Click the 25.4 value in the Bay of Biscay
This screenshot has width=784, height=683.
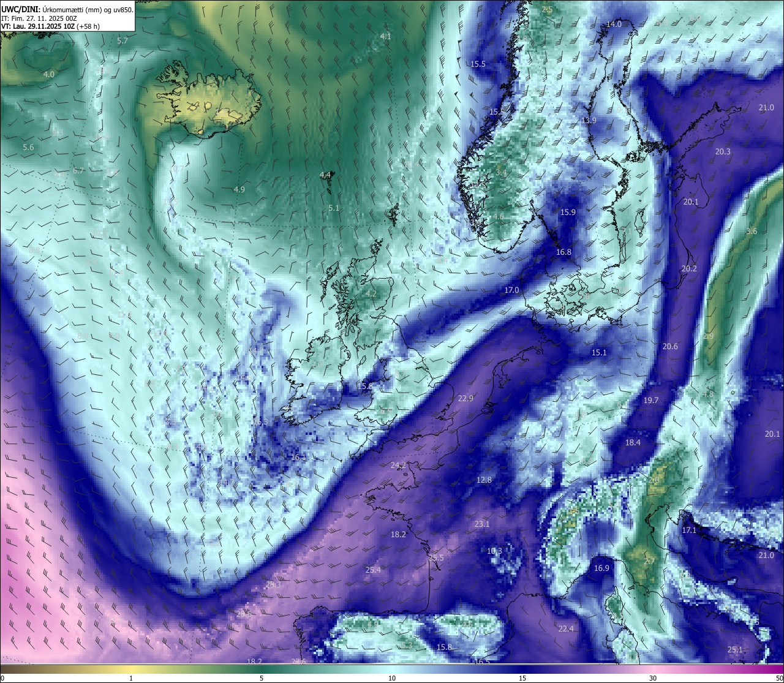[373, 570]
